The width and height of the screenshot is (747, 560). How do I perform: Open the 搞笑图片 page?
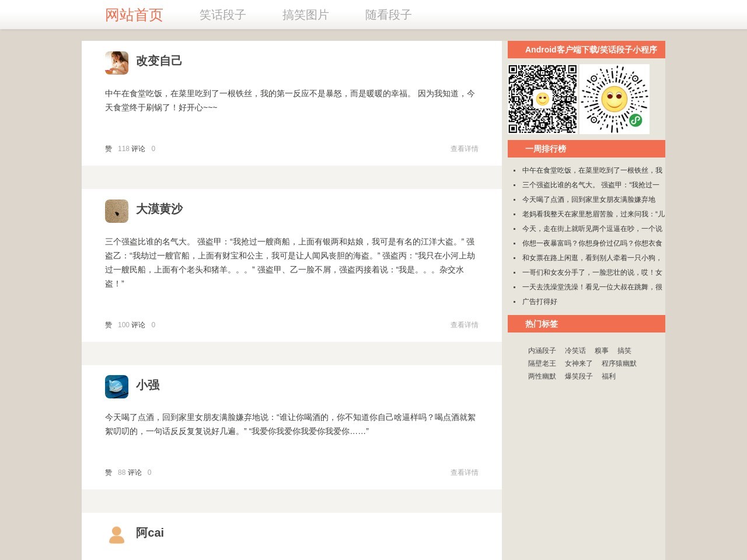coord(305,15)
